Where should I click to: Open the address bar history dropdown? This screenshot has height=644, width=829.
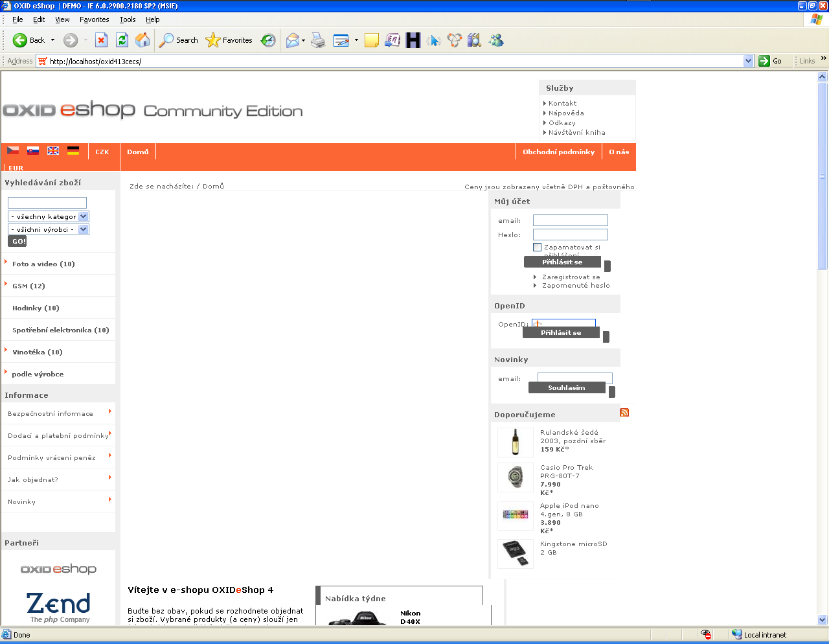[x=749, y=61]
